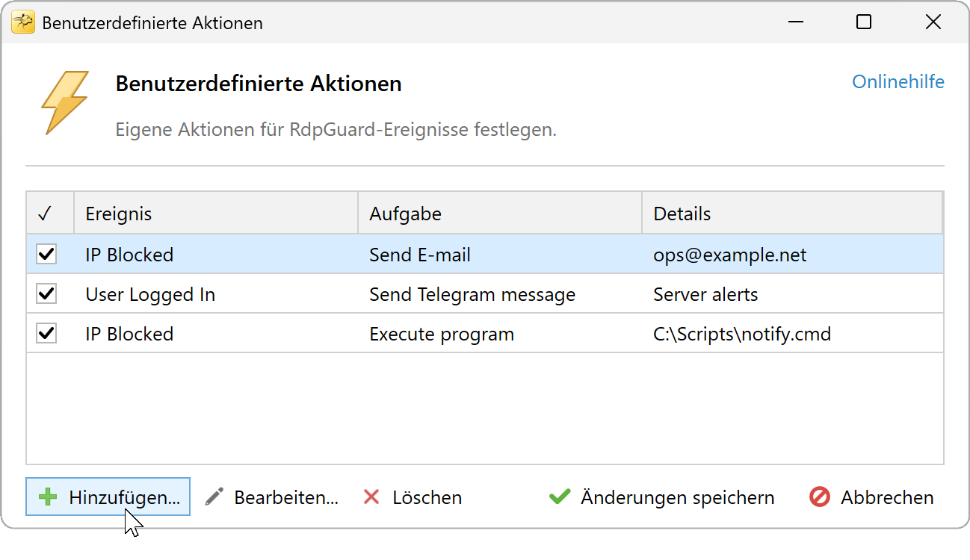Click the checkmark column header
Viewport: 970px width, 560px height.
[50, 214]
